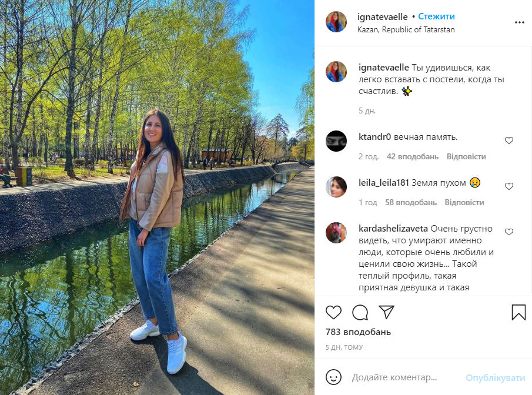The width and height of the screenshot is (532, 395).
Task: Reply to ktandr0's comment via Відповісти
Action: [x=466, y=156]
